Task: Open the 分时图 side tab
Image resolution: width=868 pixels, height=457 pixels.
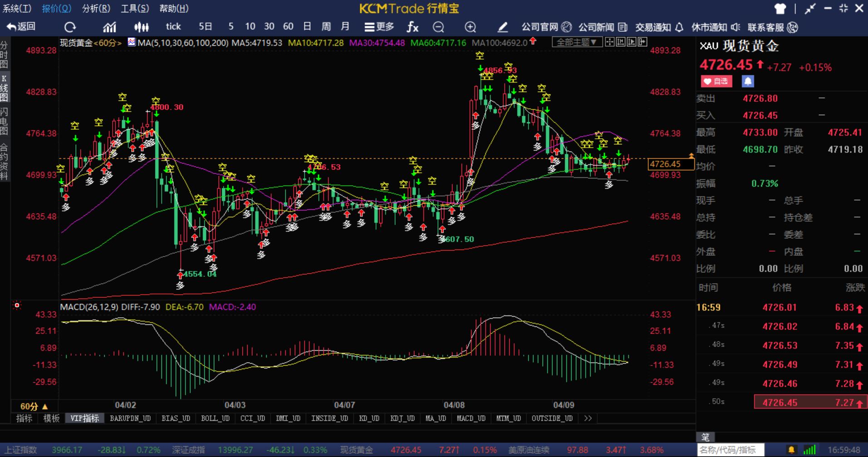Action: [4, 54]
